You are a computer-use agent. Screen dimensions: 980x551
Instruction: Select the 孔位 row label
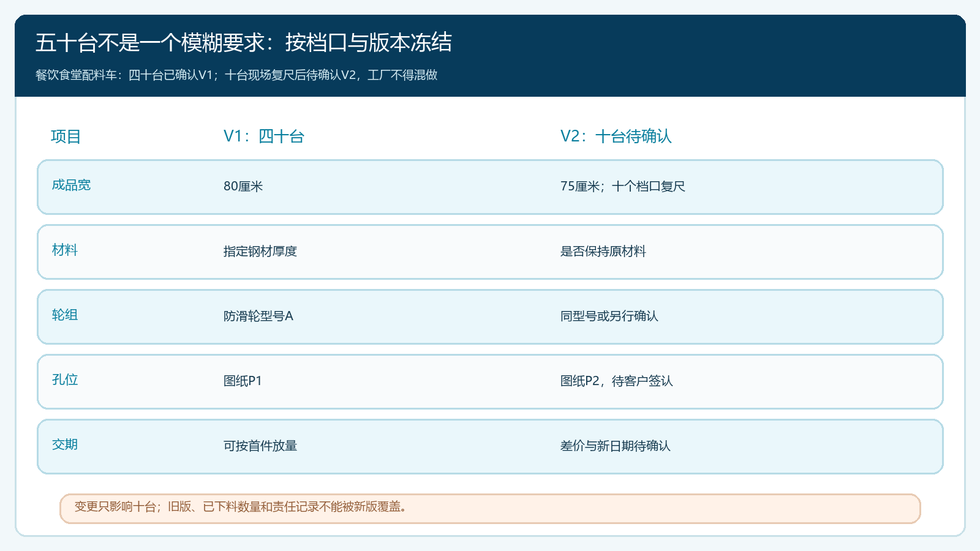(65, 380)
